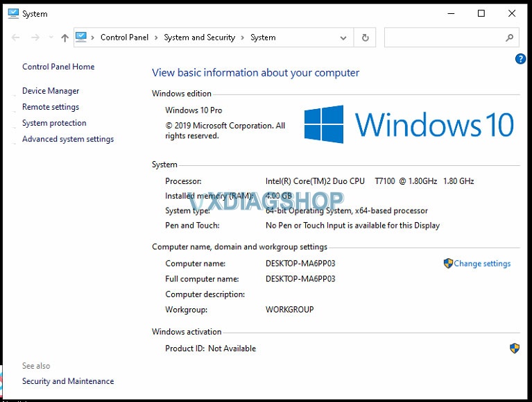Open Advanced system settings
Image resolution: width=532 pixels, height=402 pixels.
(x=68, y=139)
